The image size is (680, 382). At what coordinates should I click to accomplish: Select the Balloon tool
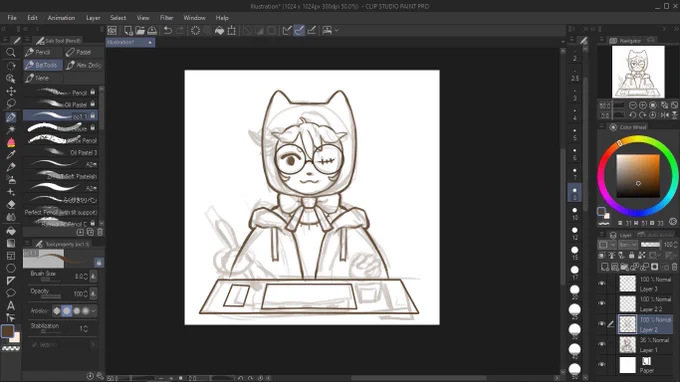click(x=11, y=293)
